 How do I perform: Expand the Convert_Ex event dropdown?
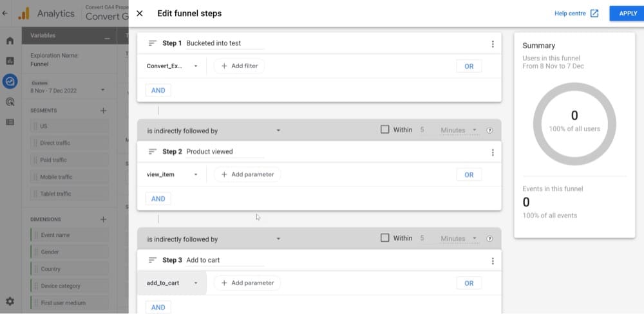(173, 66)
